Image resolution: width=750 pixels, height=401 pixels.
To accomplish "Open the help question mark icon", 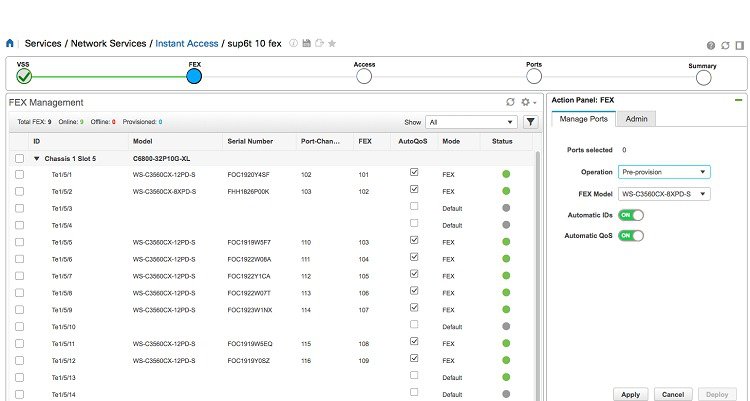I will [711, 45].
